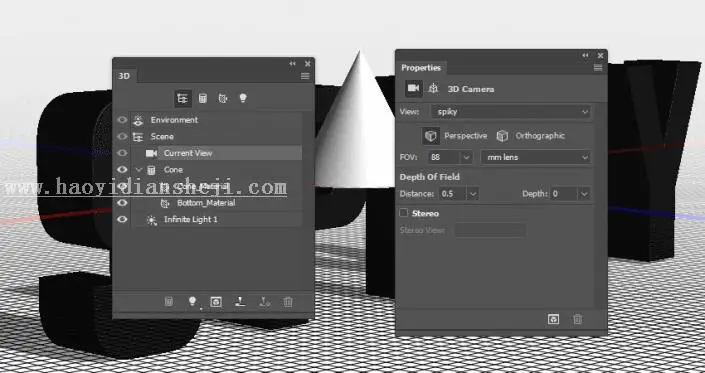
Task: Open the FOV value dropdown arrow
Action: pyautogui.click(x=466, y=157)
